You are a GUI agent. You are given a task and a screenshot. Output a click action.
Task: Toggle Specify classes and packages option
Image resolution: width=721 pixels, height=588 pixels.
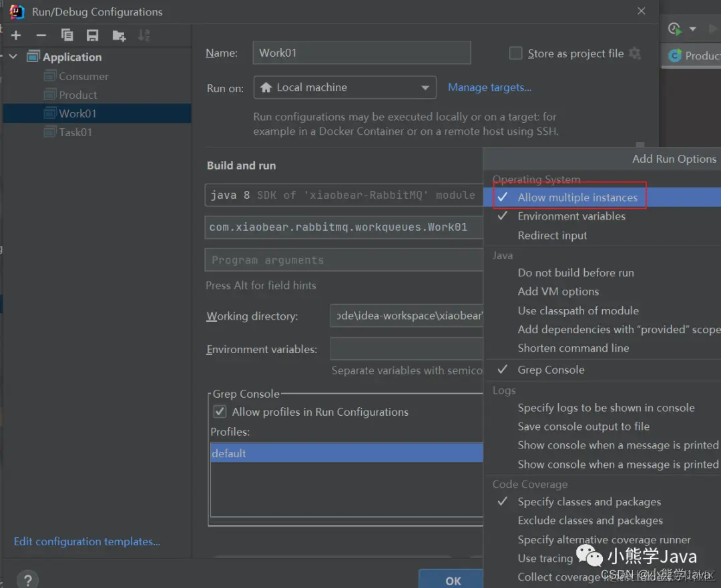pos(602,502)
